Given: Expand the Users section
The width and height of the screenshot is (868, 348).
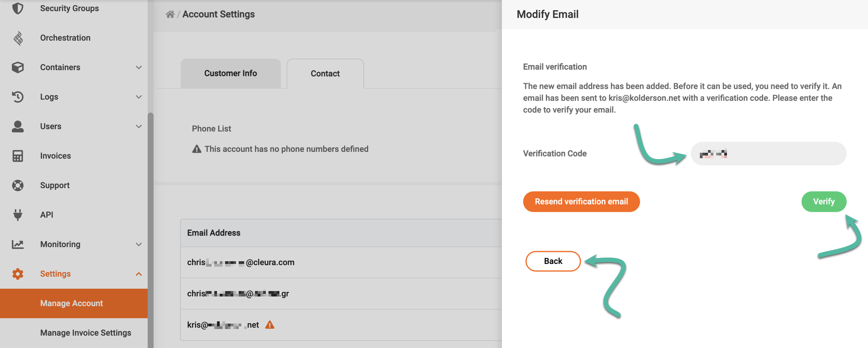Looking at the screenshot, I should (139, 126).
